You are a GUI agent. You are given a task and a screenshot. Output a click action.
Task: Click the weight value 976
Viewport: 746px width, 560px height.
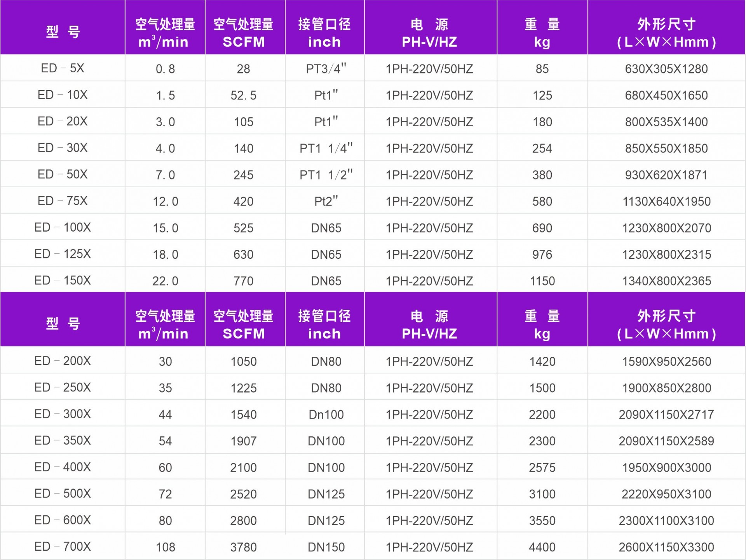click(542, 254)
